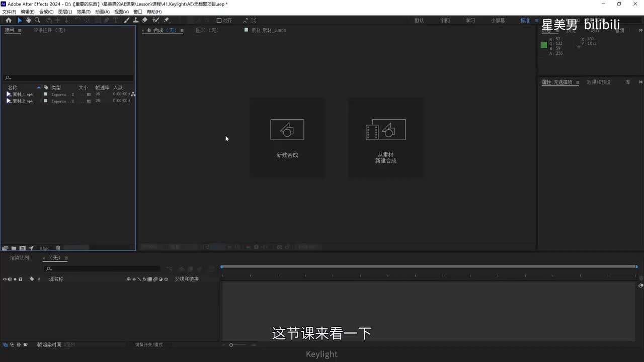Open color depth 8 bpc setting

coord(44,248)
